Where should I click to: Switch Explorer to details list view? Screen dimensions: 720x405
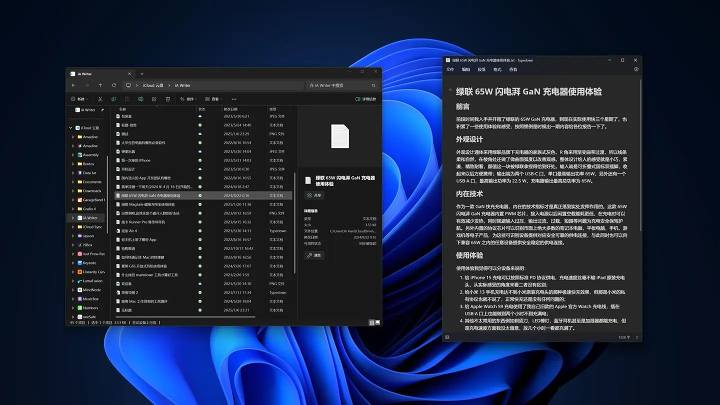point(371,323)
